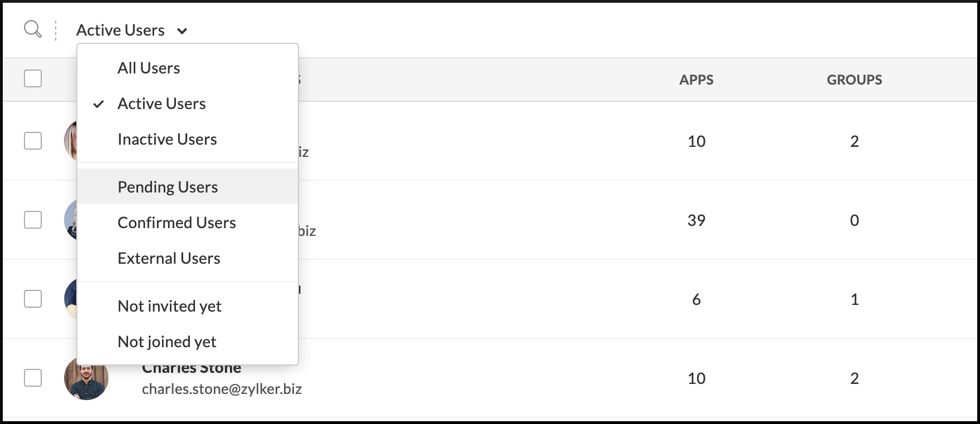
Task: Choose the Pending Users filter
Action: pyautogui.click(x=168, y=187)
